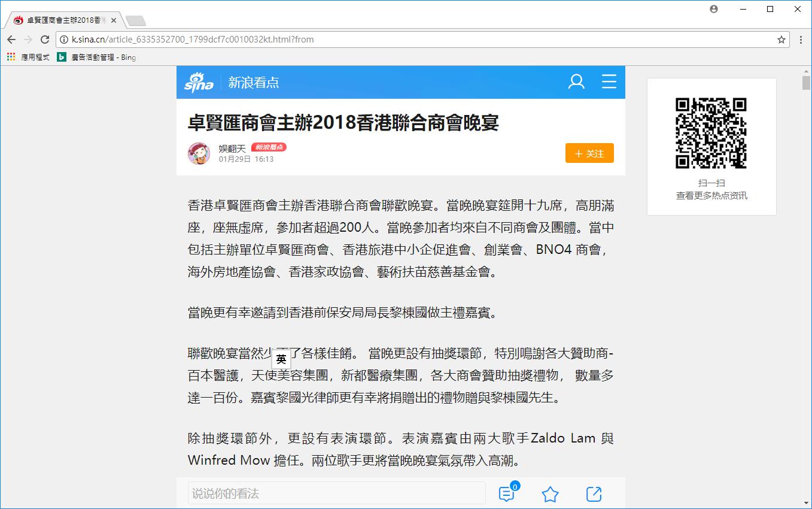Click the 新浪看点 header title
The width and height of the screenshot is (812, 509).
pos(254,83)
